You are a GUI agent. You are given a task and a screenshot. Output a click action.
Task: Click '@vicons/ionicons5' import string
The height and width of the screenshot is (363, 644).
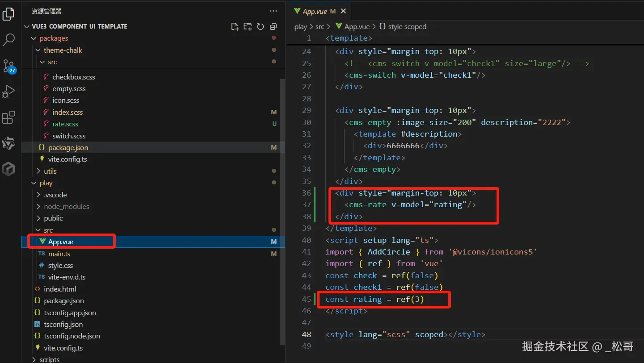pos(492,252)
